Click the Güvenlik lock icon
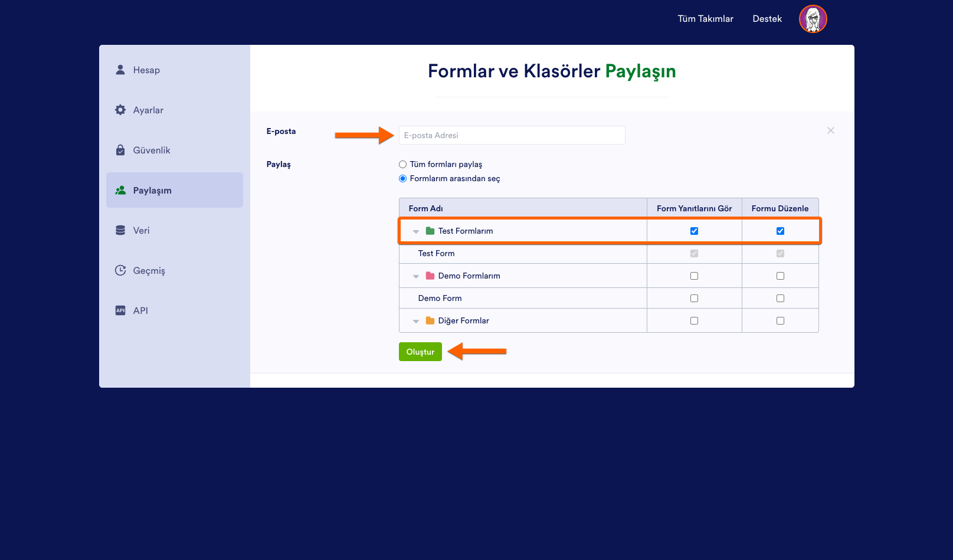This screenshot has height=560, width=953. coord(120,150)
